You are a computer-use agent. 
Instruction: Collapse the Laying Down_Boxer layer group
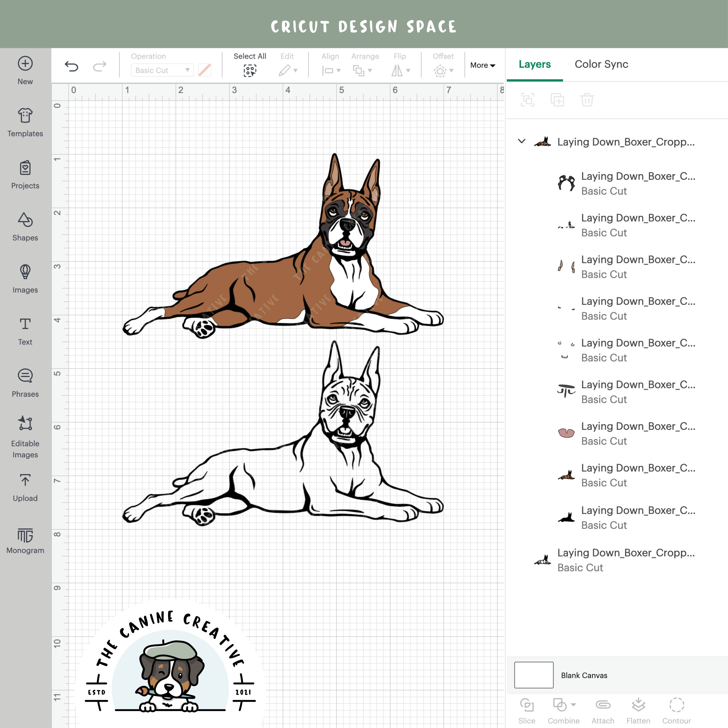522,142
